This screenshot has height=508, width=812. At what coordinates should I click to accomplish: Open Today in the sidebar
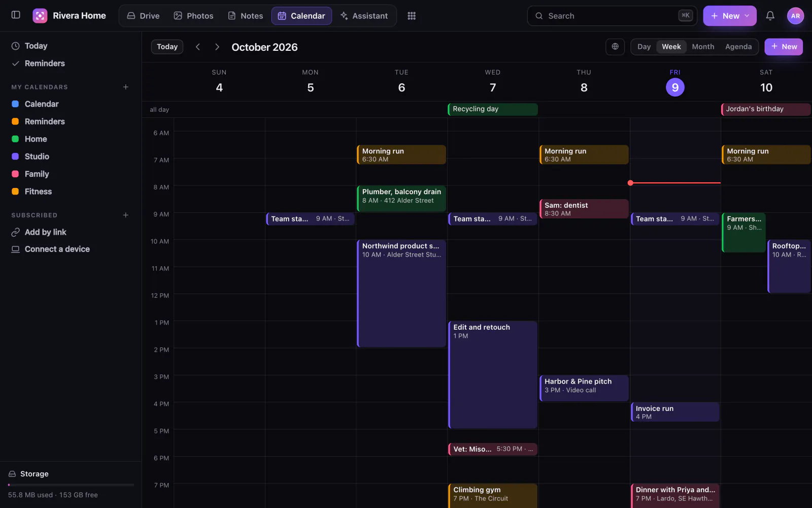pos(71,46)
